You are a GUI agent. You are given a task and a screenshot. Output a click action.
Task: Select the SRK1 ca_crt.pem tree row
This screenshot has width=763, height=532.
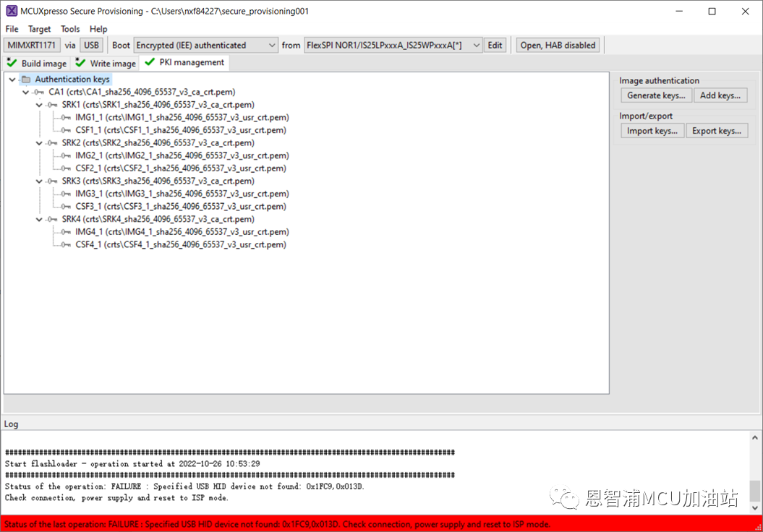(x=158, y=105)
